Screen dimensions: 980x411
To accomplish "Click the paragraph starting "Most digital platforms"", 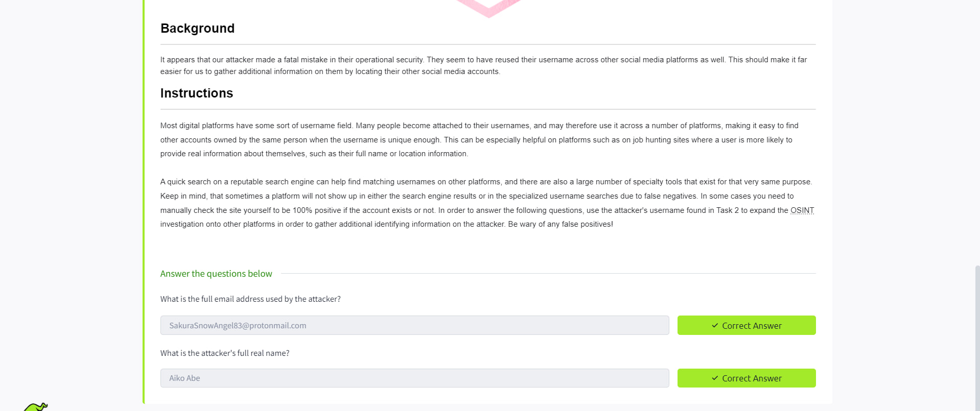I will click(x=479, y=139).
